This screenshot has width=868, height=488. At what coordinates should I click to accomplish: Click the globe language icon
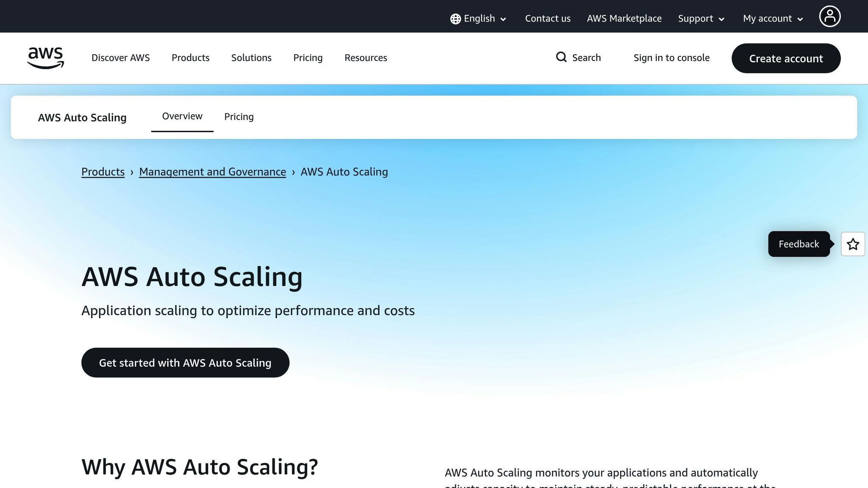[454, 19]
